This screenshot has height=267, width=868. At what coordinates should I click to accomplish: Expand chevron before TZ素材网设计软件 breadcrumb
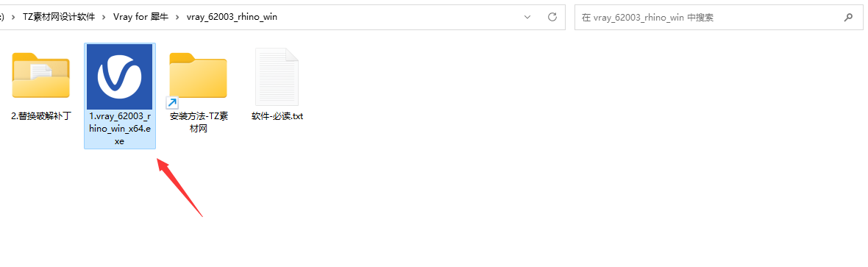tap(13, 17)
